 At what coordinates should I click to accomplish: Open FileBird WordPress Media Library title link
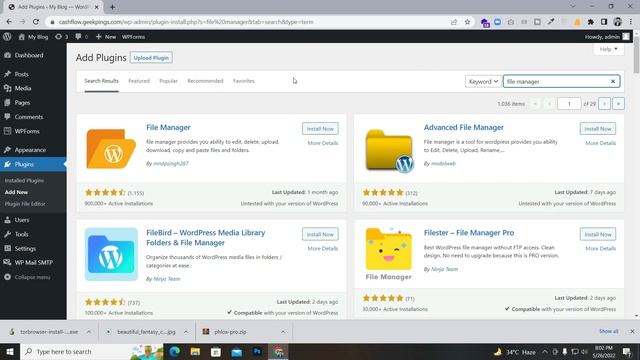(206, 238)
